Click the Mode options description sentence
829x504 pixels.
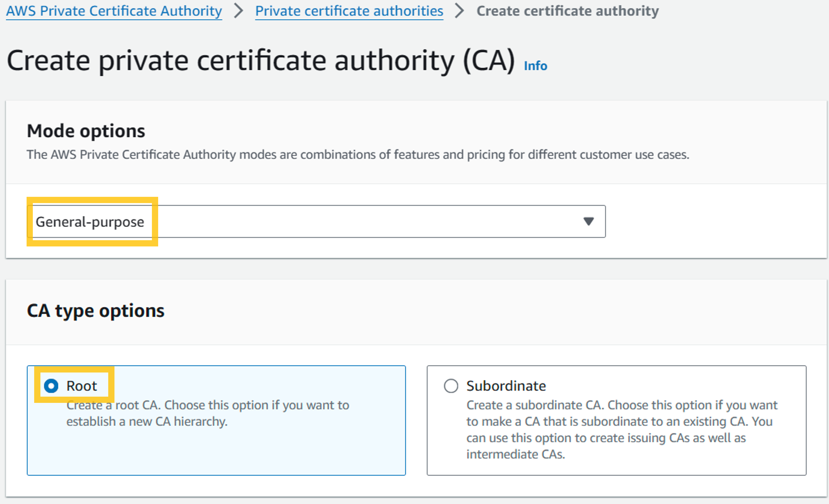[x=358, y=155]
